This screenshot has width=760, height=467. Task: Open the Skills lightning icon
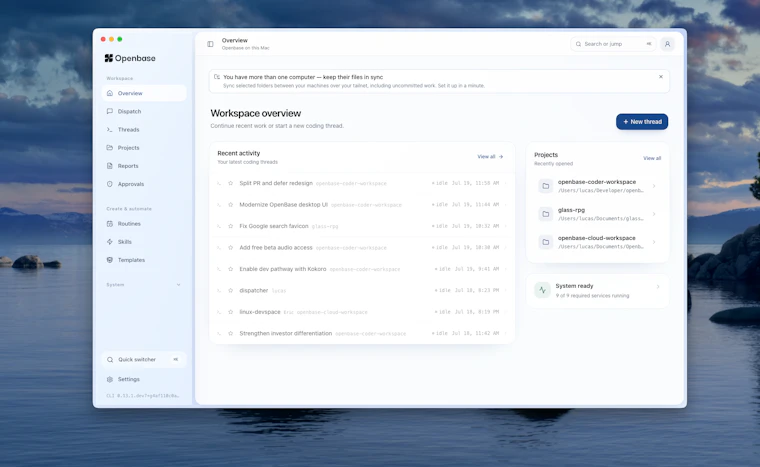click(x=110, y=242)
